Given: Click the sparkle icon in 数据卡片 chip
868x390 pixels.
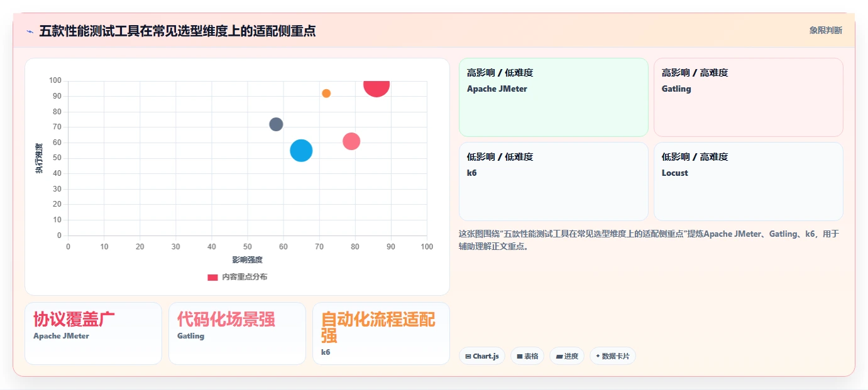Looking at the screenshot, I should pyautogui.click(x=598, y=356).
